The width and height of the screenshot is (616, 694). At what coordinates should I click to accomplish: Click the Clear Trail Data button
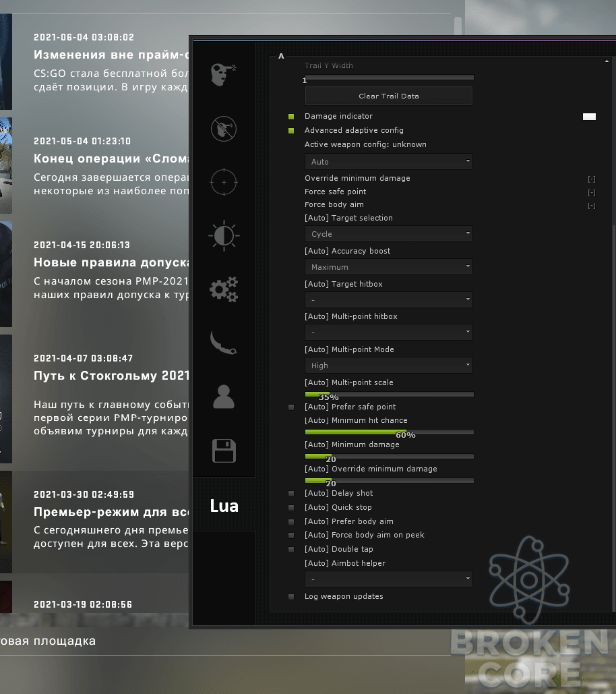[389, 96]
